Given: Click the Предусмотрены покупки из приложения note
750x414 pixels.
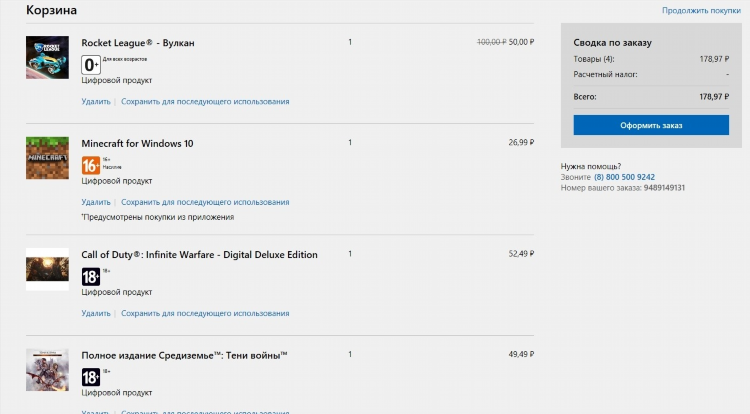Looking at the screenshot, I should [x=158, y=217].
